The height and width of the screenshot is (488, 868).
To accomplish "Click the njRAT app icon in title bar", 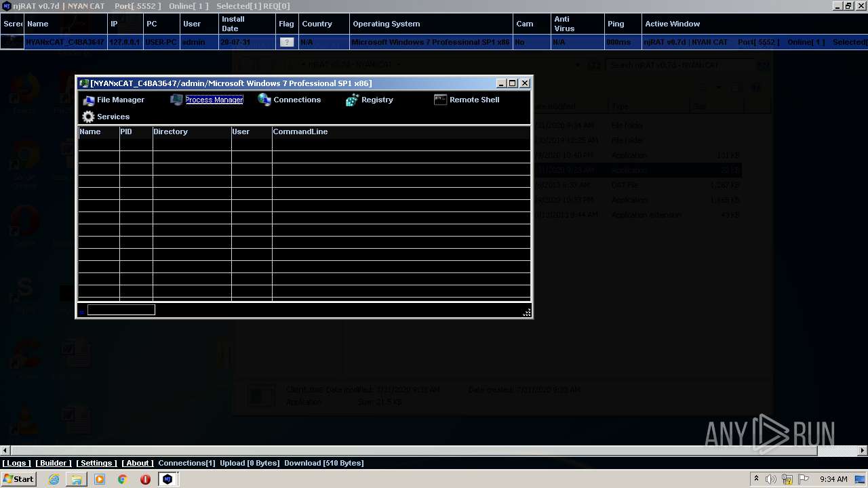I will pos(7,6).
